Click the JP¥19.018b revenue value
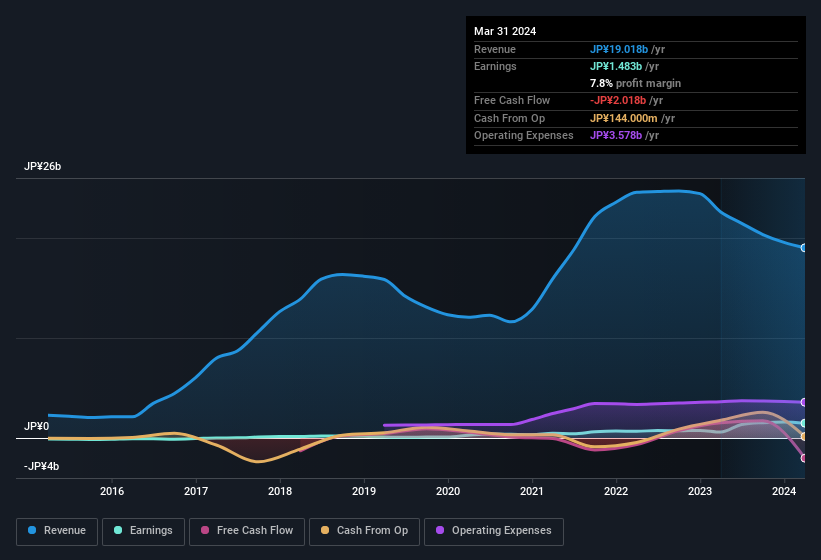 click(619, 49)
